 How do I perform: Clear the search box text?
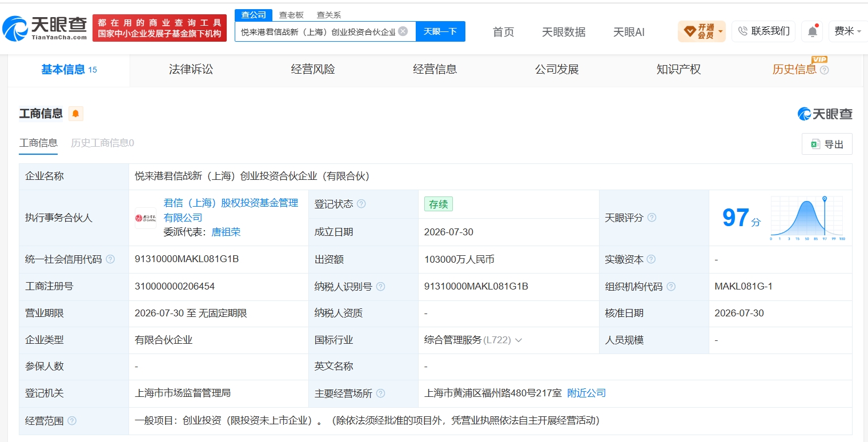click(403, 31)
